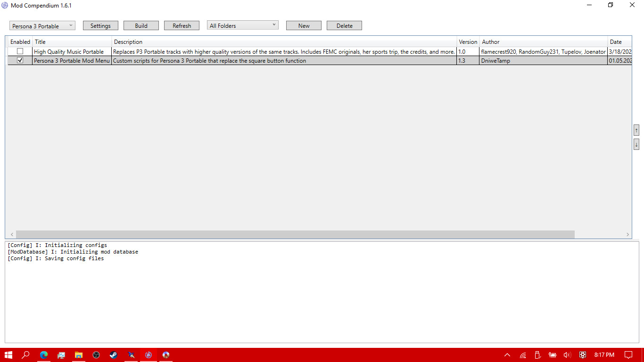Click log line 'Saving config files'

point(56,258)
